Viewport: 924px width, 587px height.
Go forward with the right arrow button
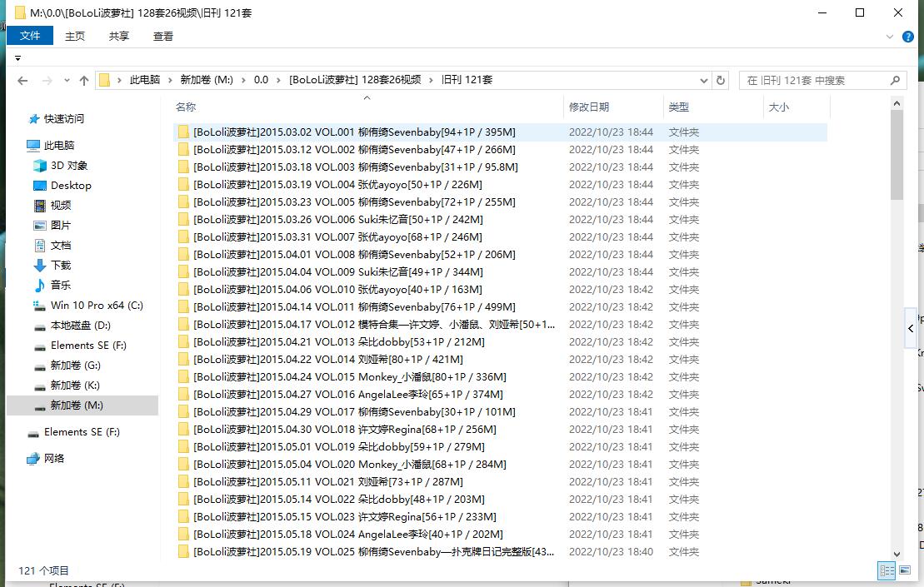(47, 81)
